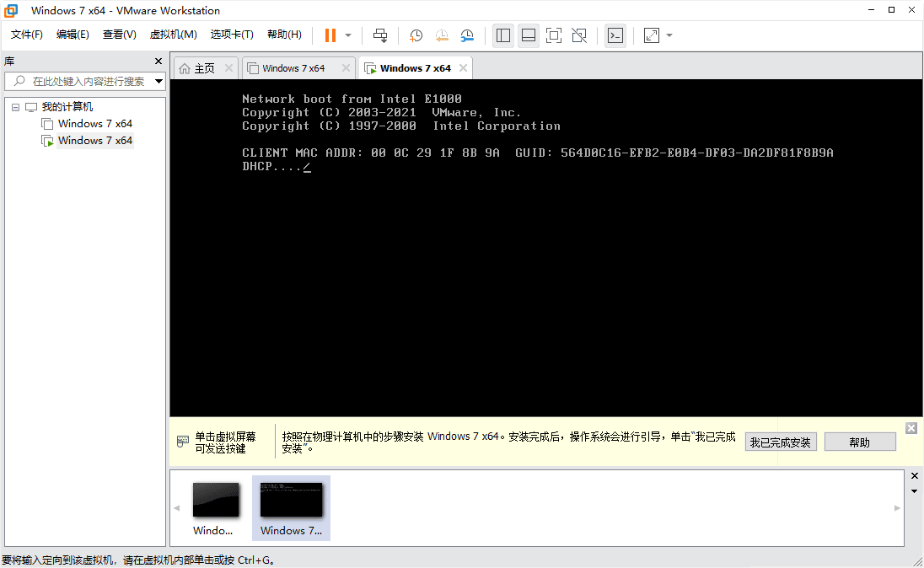Click the VMware Workstation title bar icon

[11, 11]
